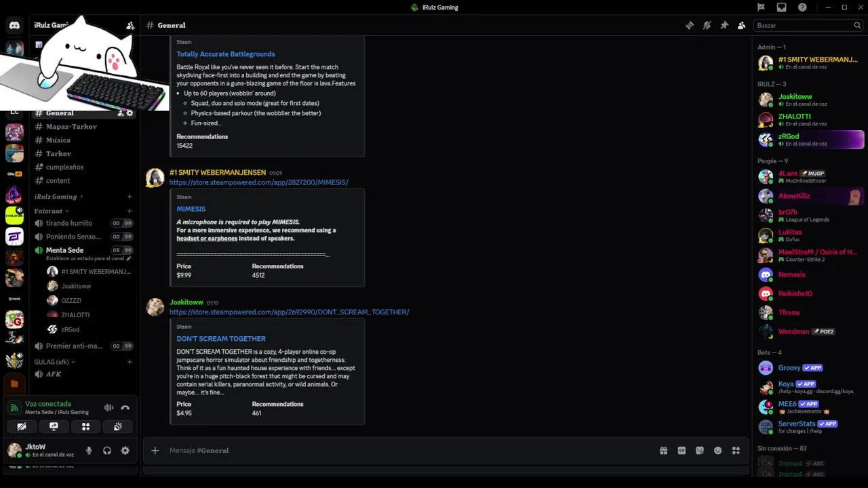Share your screen button
Viewport: 868px width, 488px height.
click(54, 426)
